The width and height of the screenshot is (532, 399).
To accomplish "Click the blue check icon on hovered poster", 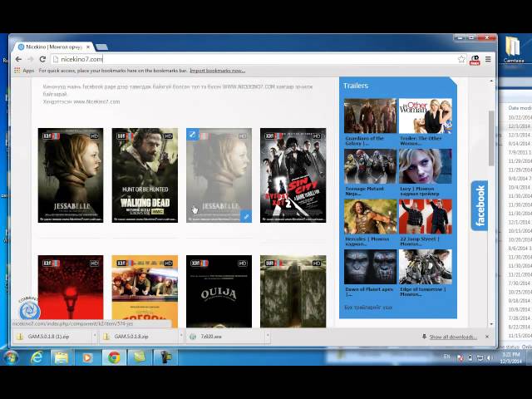I will pos(192,135).
